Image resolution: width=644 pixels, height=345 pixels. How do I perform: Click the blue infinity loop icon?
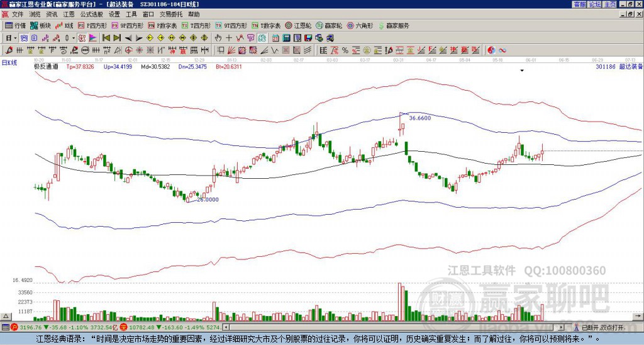coord(502,50)
